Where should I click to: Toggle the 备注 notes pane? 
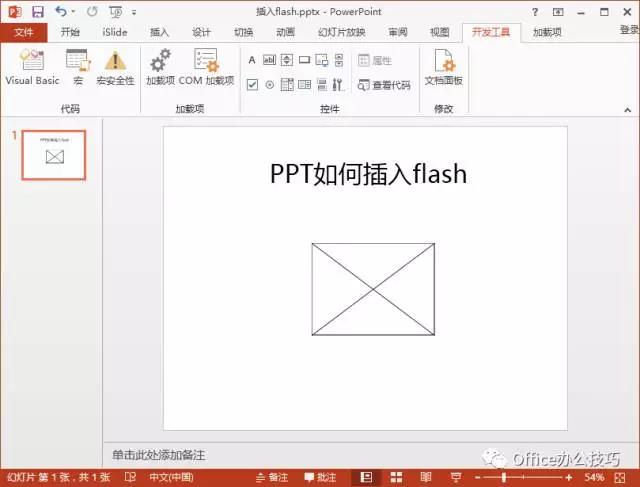(x=272, y=477)
